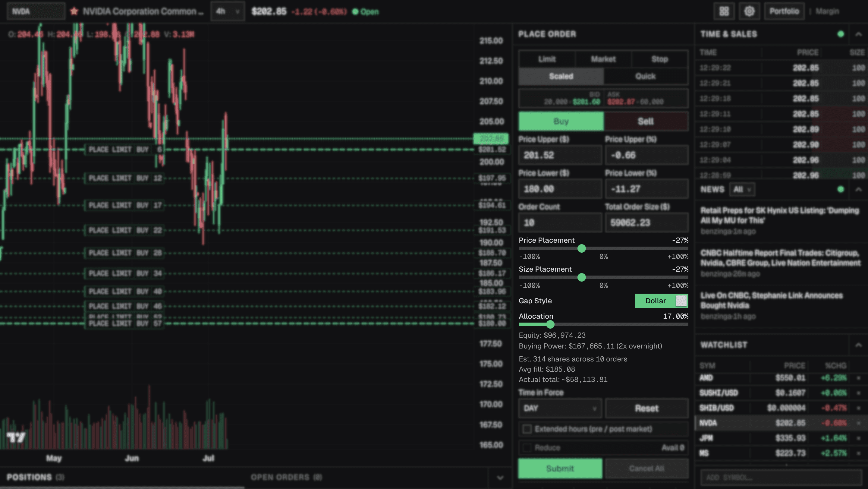Image resolution: width=868 pixels, height=489 pixels.
Task: Enable the Extended hours checkbox
Action: pyautogui.click(x=527, y=429)
